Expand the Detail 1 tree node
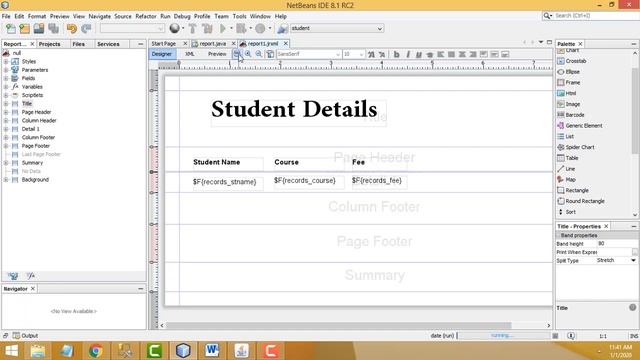Viewport: 640px width, 360px height. pyautogui.click(x=6, y=129)
